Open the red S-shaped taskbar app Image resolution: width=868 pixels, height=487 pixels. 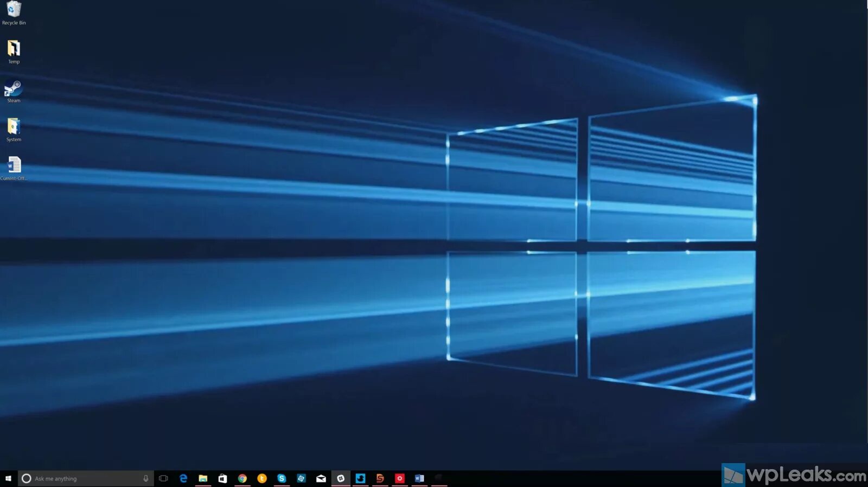380,478
